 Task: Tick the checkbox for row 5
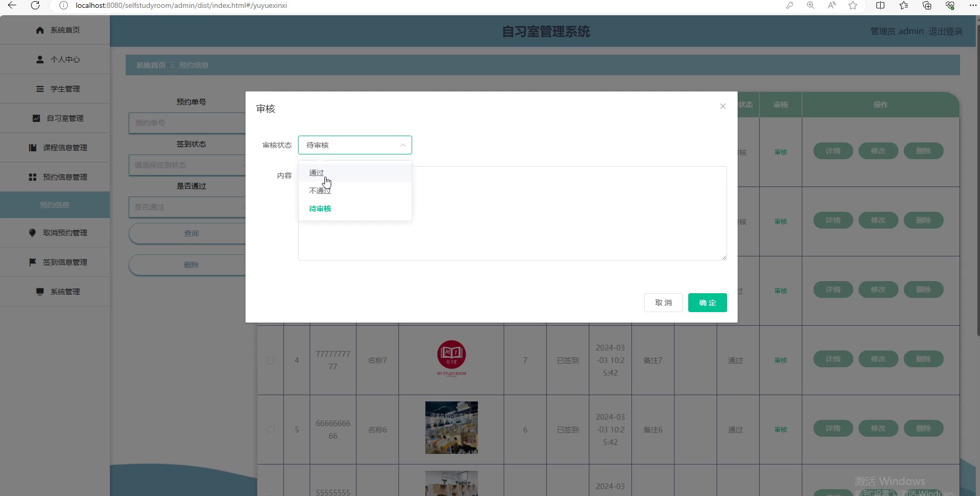pos(271,430)
